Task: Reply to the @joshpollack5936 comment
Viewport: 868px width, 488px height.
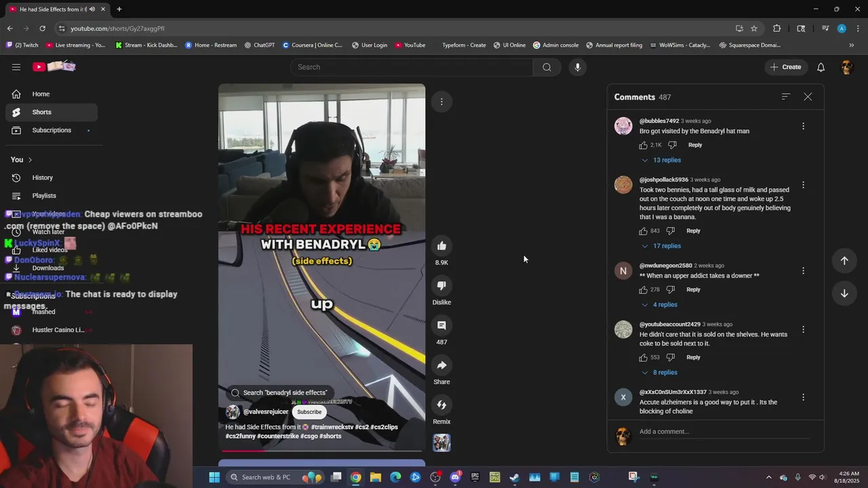Action: click(693, 231)
